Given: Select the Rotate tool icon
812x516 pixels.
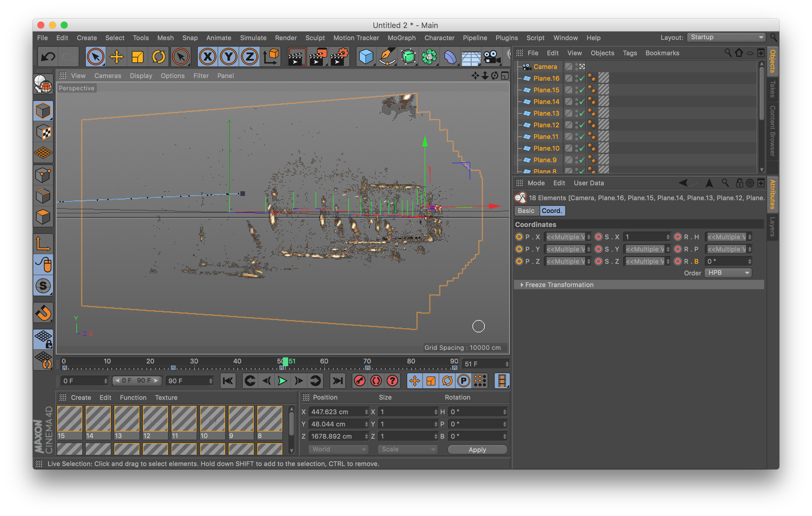Looking at the screenshot, I should click(x=158, y=56).
